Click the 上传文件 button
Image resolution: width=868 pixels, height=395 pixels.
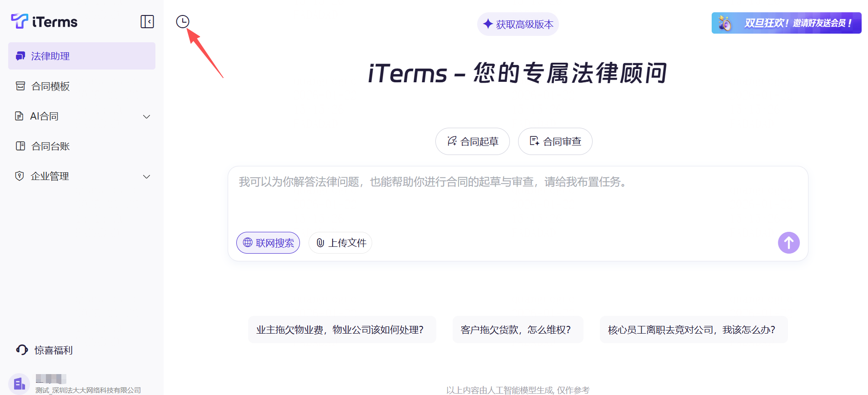(340, 243)
